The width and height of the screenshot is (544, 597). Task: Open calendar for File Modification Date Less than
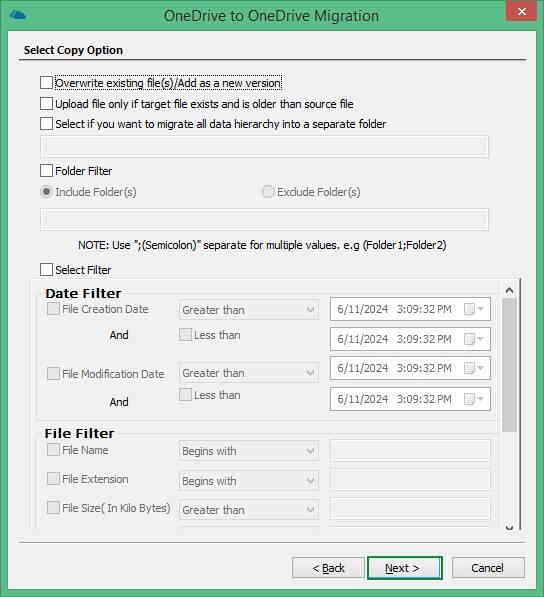pyautogui.click(x=474, y=399)
